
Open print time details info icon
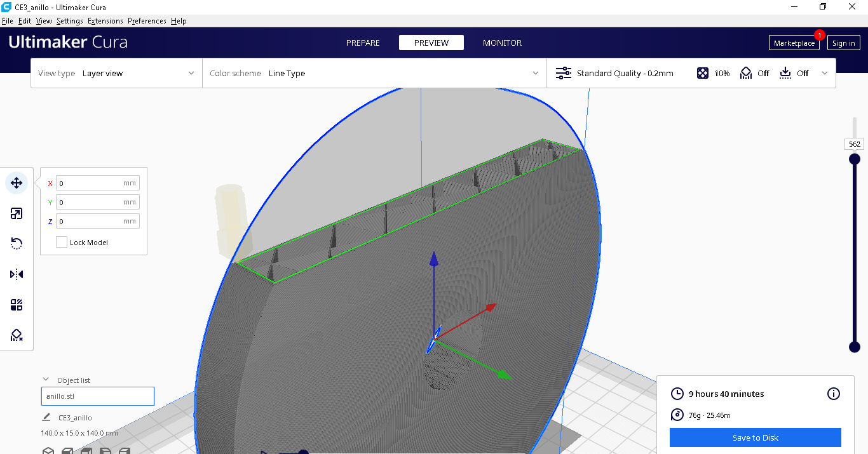(834, 394)
